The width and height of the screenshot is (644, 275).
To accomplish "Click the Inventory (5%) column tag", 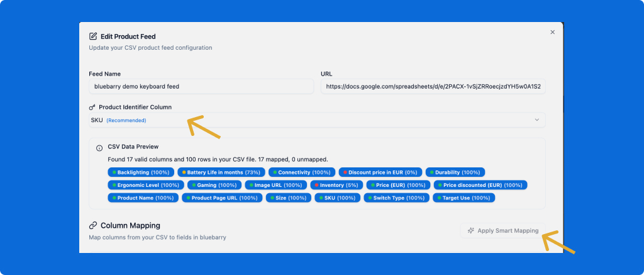I will 337,185.
